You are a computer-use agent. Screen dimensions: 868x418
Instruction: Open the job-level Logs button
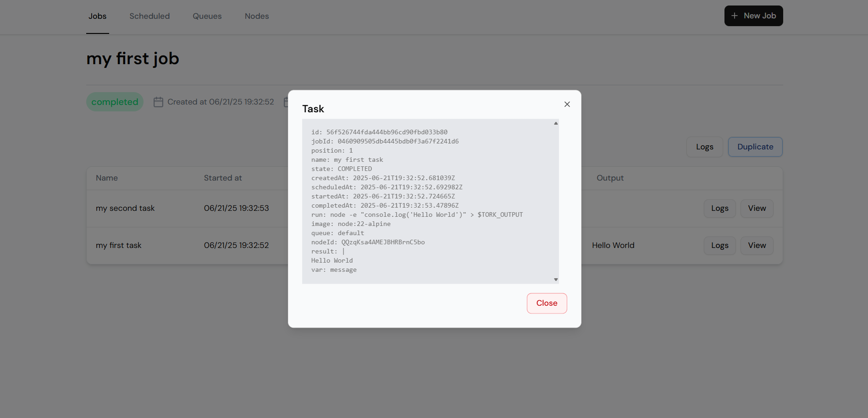704,147
